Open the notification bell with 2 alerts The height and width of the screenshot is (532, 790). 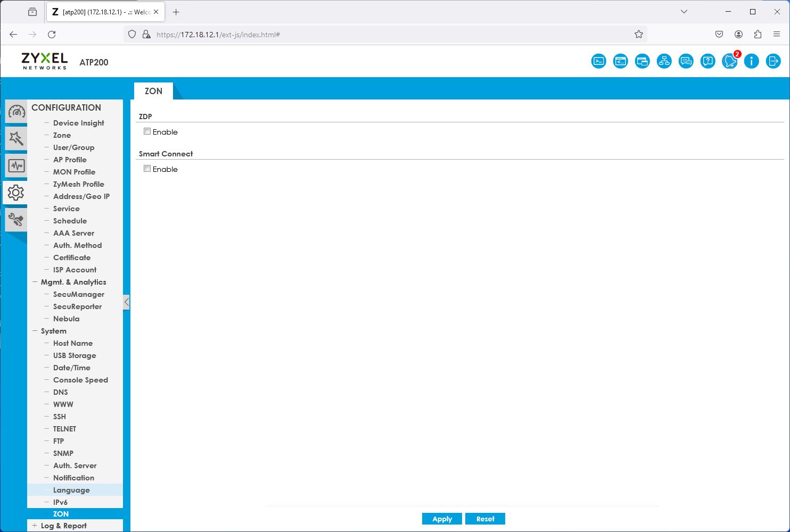coord(730,61)
